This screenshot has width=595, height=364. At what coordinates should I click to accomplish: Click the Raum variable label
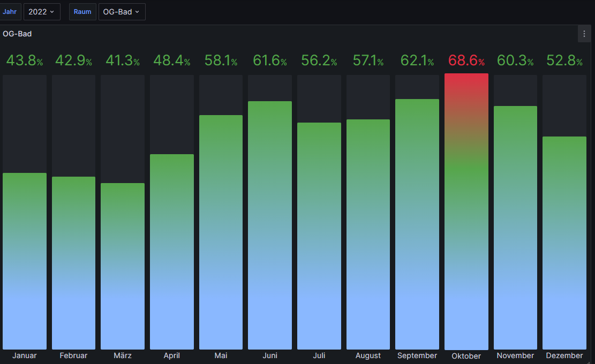82,12
